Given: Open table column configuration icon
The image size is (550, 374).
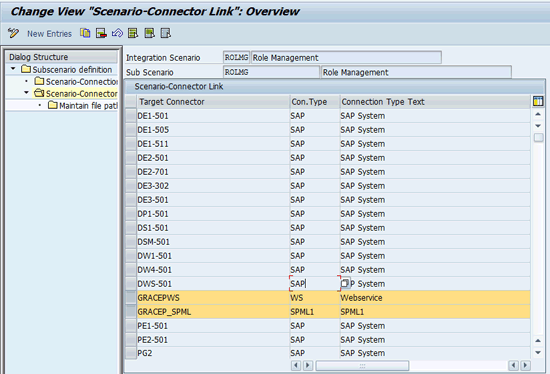Looking at the screenshot, I should [x=538, y=101].
